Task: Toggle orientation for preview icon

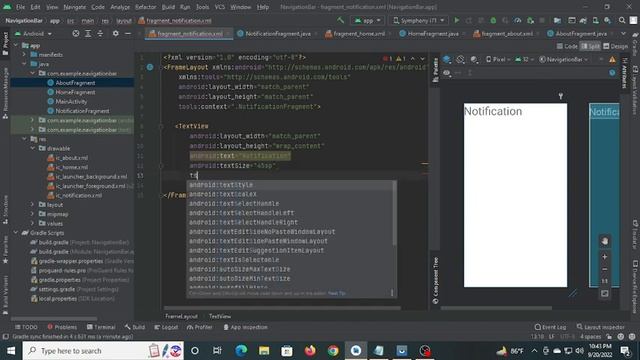Action: click(x=461, y=60)
